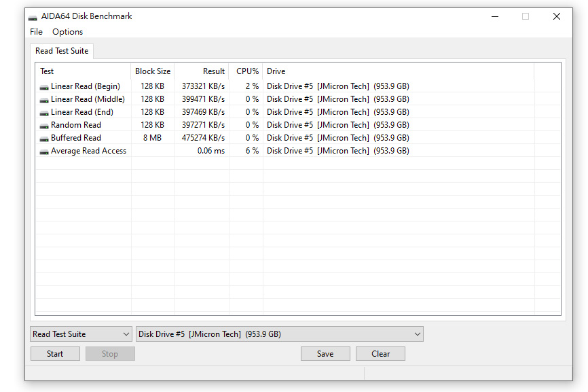Select the Buffered Read row label
Image resolution: width=588 pixels, height=392 pixels.
coord(76,138)
